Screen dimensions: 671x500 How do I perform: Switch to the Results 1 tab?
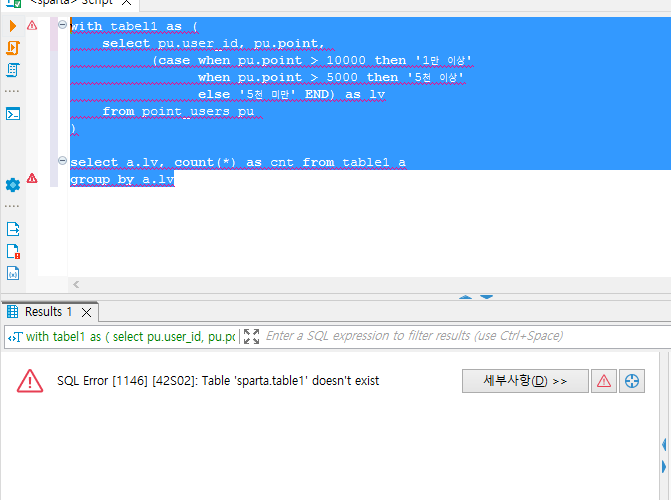click(x=48, y=312)
